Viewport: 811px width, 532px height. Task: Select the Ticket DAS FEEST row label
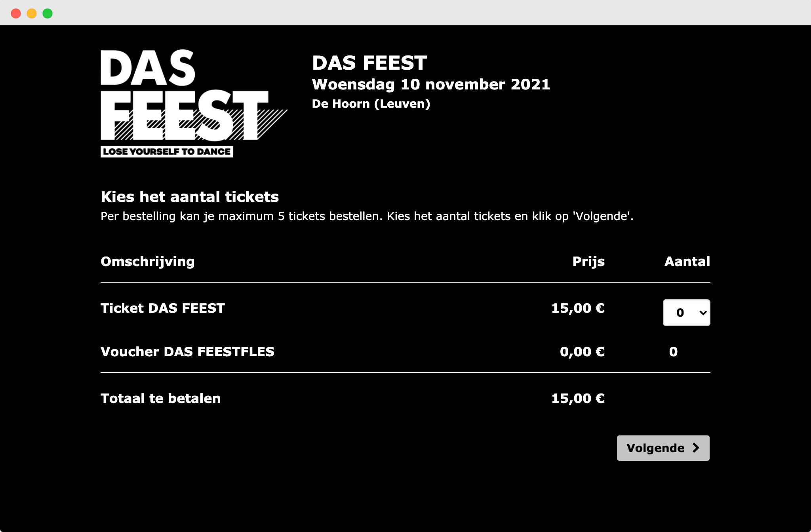pyautogui.click(x=163, y=308)
